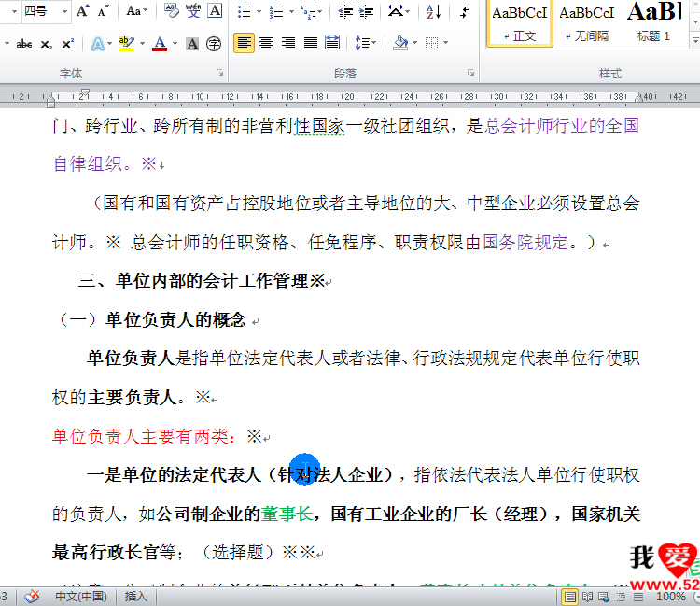Click the Enclose Characters (字) icon
Image resolution: width=700 pixels, height=606 pixels.
(214, 44)
